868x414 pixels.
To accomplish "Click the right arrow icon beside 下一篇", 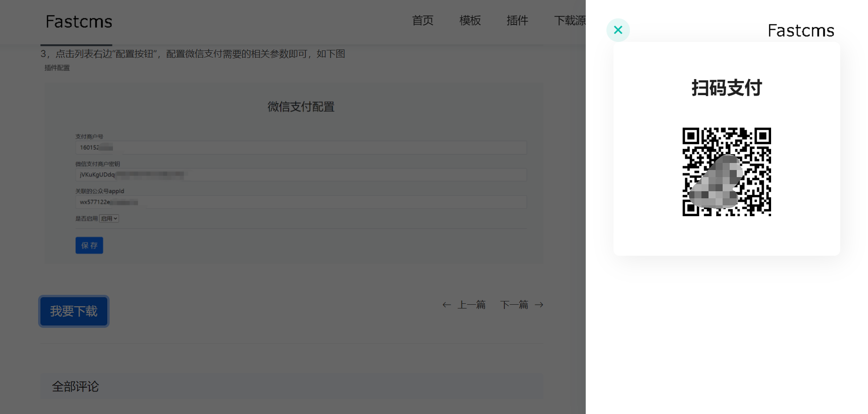I will [539, 305].
